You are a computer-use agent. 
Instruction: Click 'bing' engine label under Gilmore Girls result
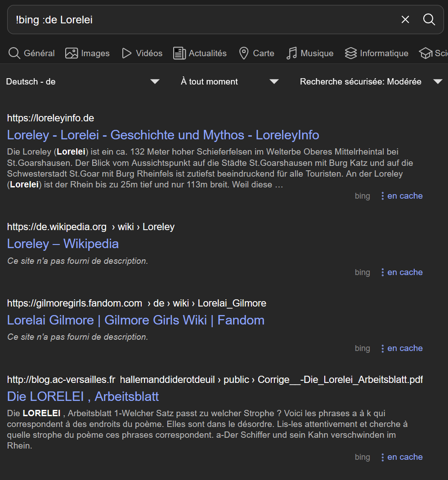(x=362, y=348)
